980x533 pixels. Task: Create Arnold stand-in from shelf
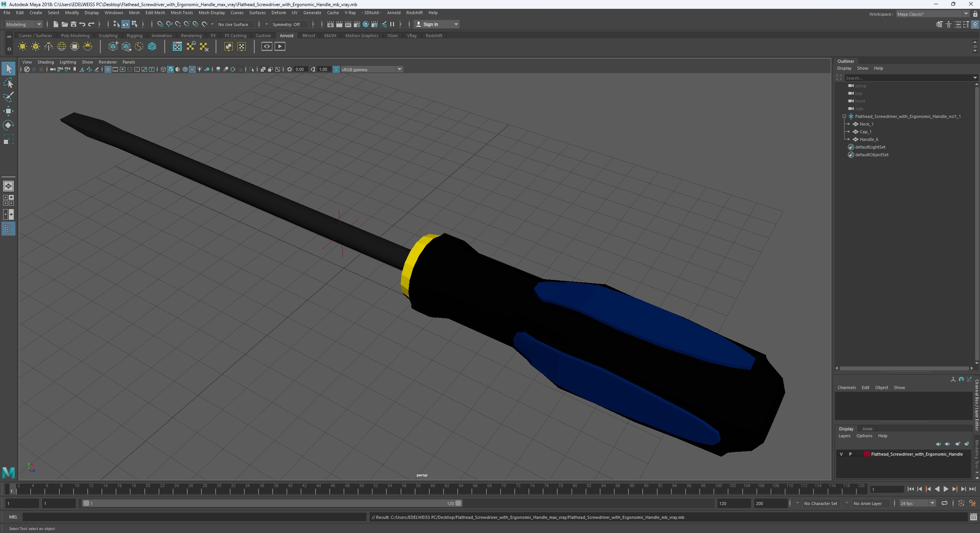pyautogui.click(x=113, y=47)
